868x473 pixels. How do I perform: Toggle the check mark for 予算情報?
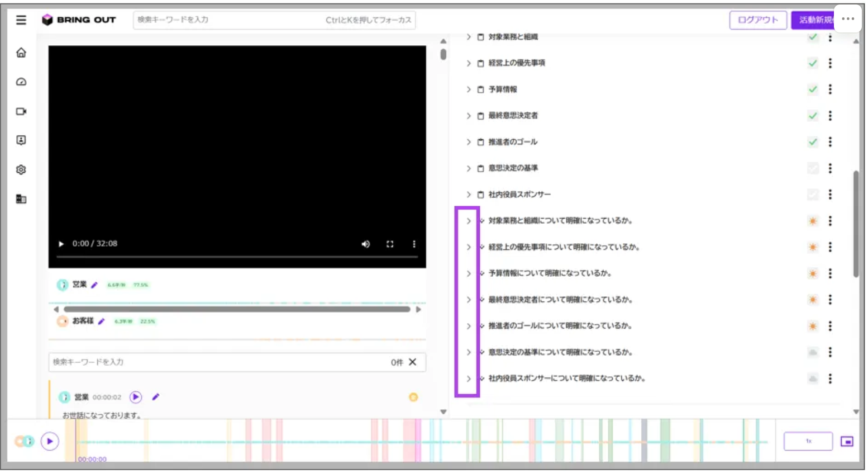(813, 89)
